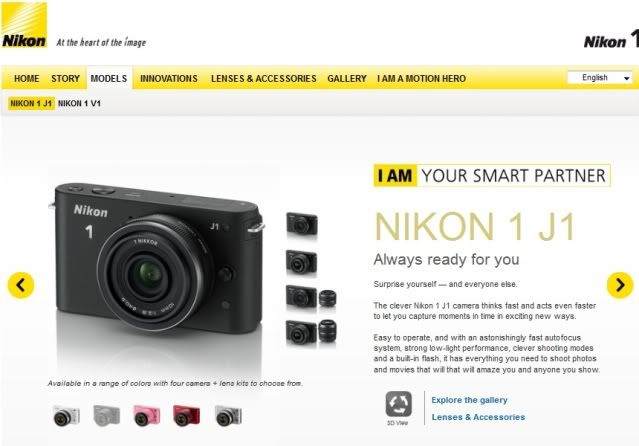Viewport: 639px width, 446px height.
Task: Switch to the NIKON 1 V1 tab
Action: (x=79, y=104)
